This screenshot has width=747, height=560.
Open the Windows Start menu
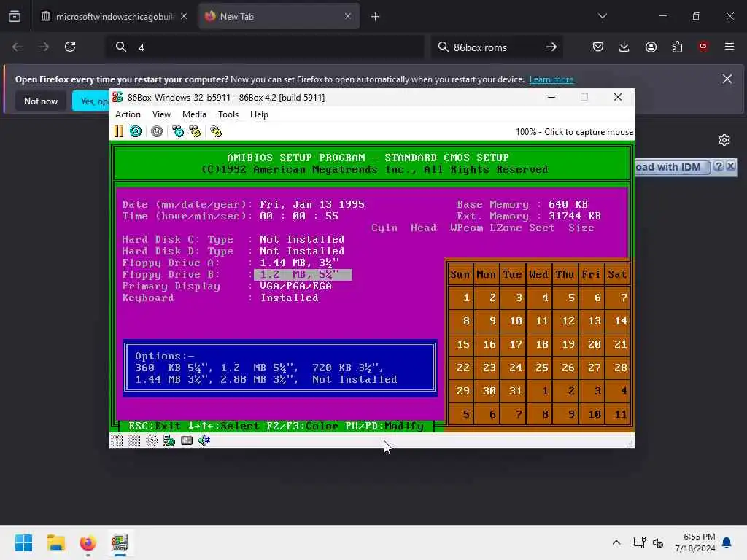click(24, 542)
